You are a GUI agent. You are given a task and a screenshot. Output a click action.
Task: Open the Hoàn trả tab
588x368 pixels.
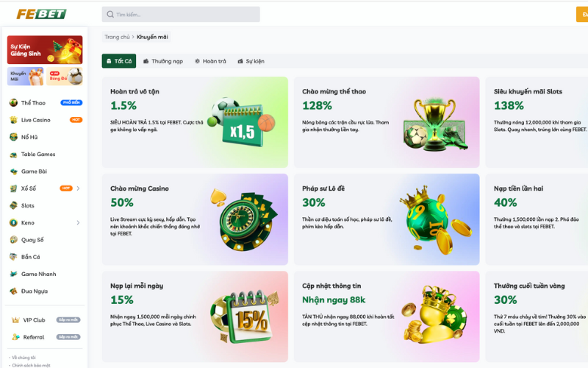(x=210, y=61)
